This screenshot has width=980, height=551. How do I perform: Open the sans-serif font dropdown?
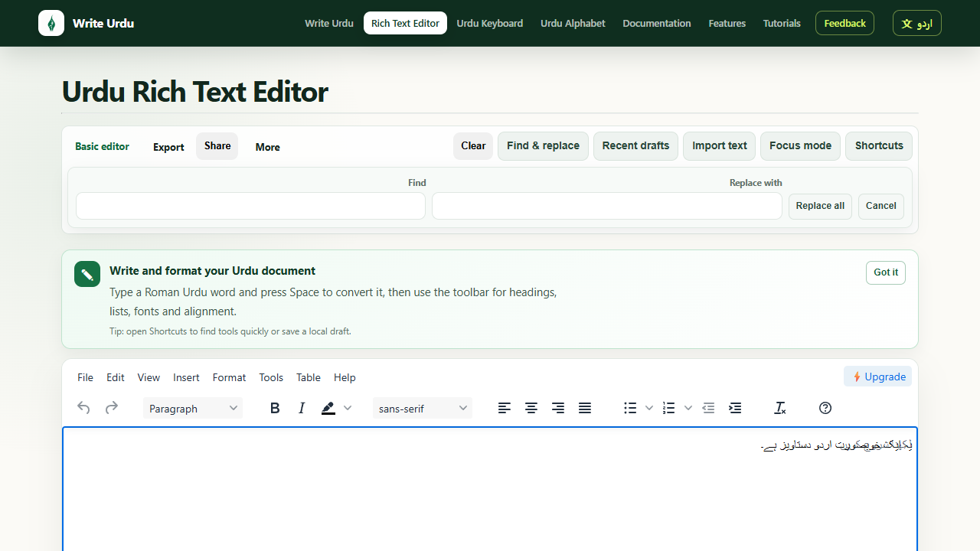tap(423, 408)
